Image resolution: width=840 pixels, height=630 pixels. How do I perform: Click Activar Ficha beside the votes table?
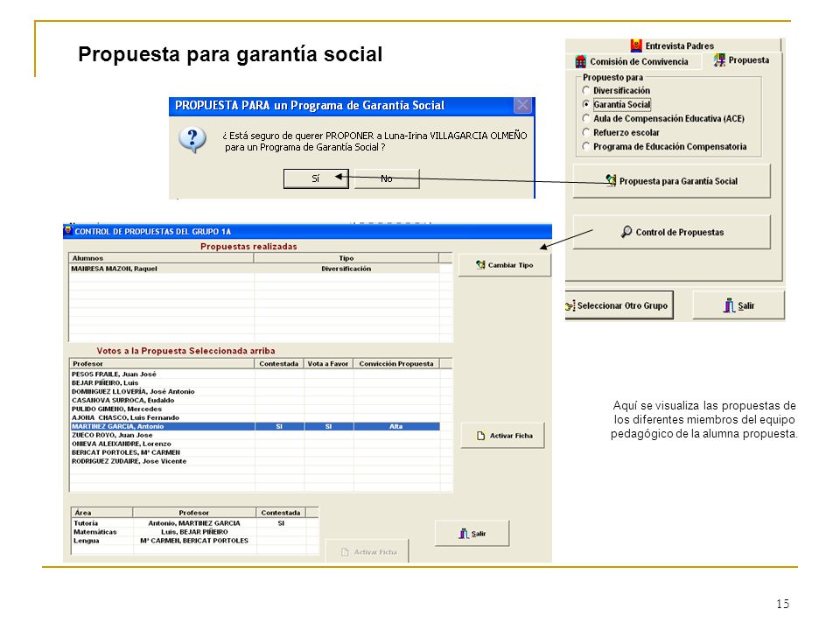point(504,436)
